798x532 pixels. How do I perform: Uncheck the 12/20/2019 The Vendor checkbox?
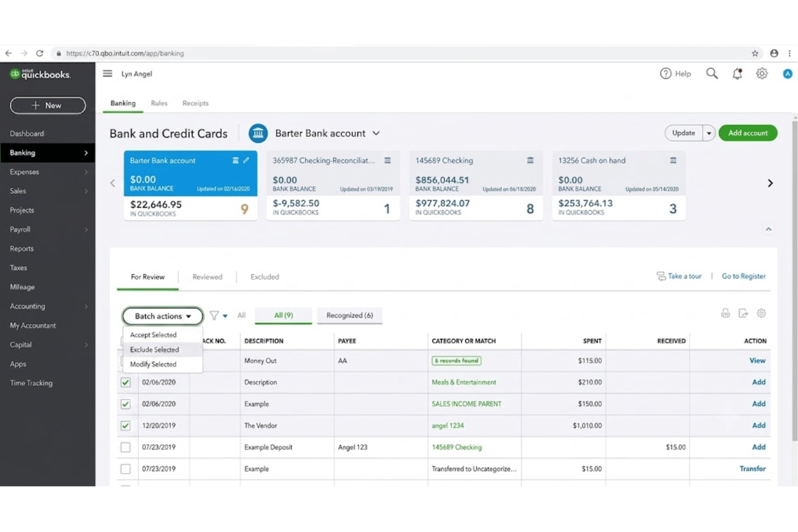(x=126, y=425)
